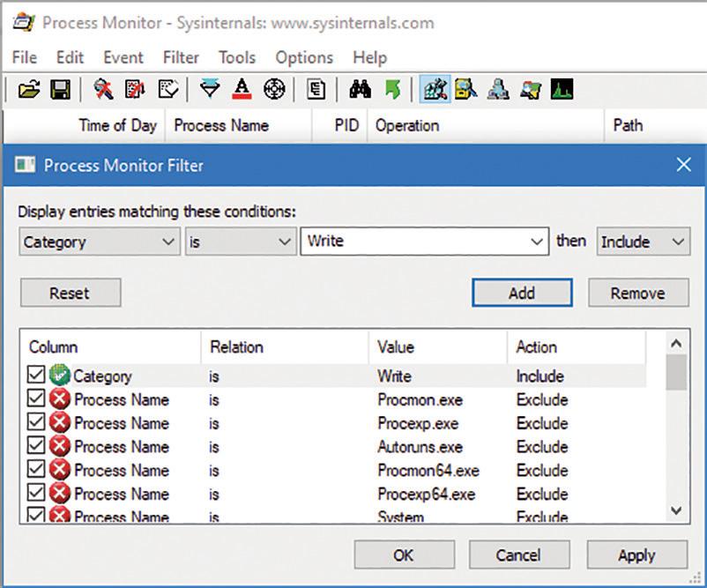Confirm with the OK button
Image resolution: width=707 pixels, height=588 pixels.
click(404, 555)
